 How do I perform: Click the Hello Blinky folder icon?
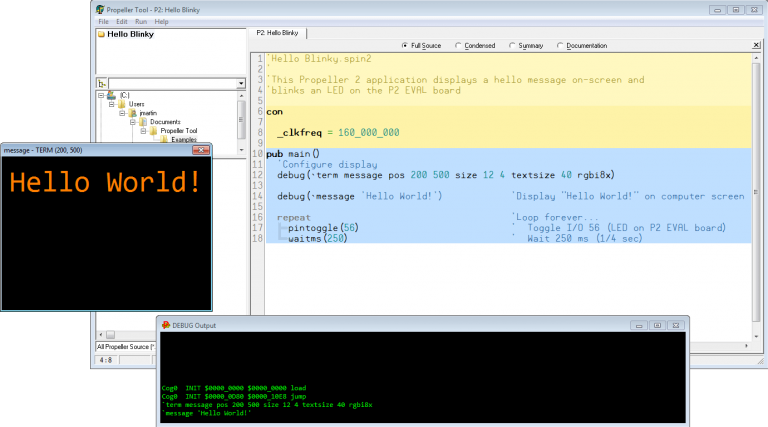pos(101,34)
